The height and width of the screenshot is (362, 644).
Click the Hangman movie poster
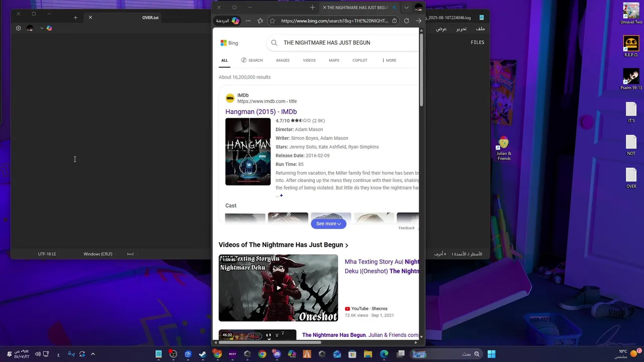[248, 152]
